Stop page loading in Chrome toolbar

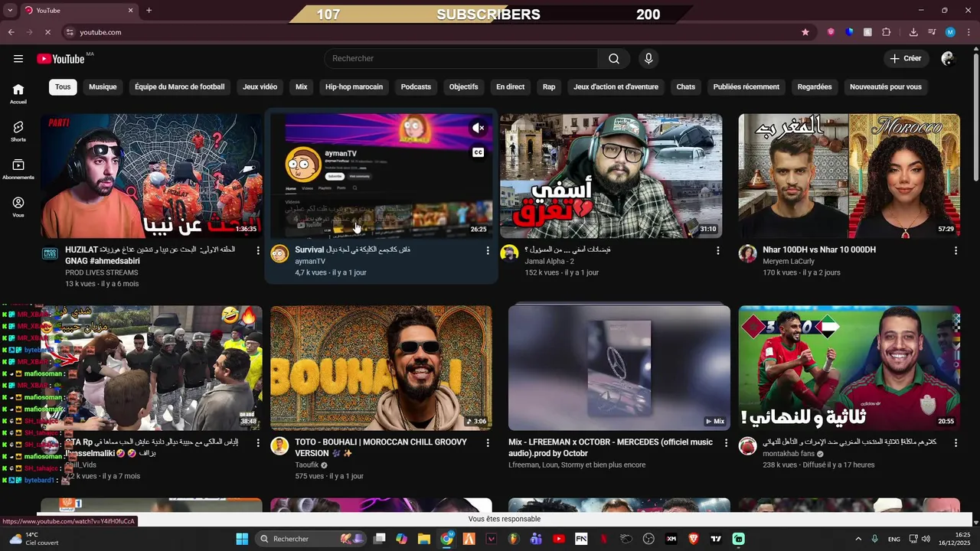pyautogui.click(x=47, y=32)
